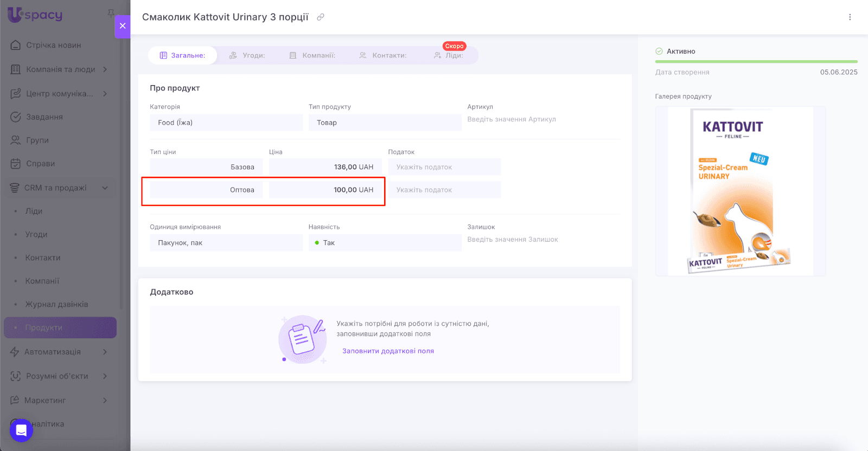Click the Артикул input field
868x451 pixels.
(x=542, y=119)
